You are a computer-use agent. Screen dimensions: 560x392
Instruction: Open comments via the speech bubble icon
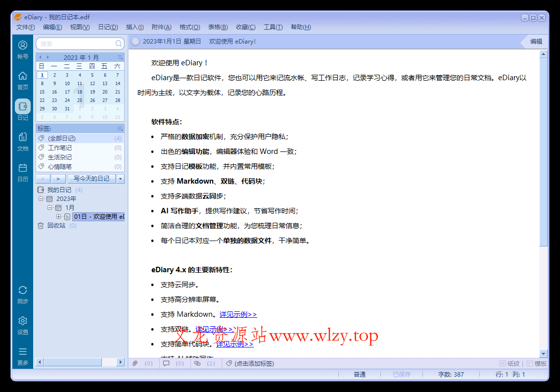coord(166,363)
